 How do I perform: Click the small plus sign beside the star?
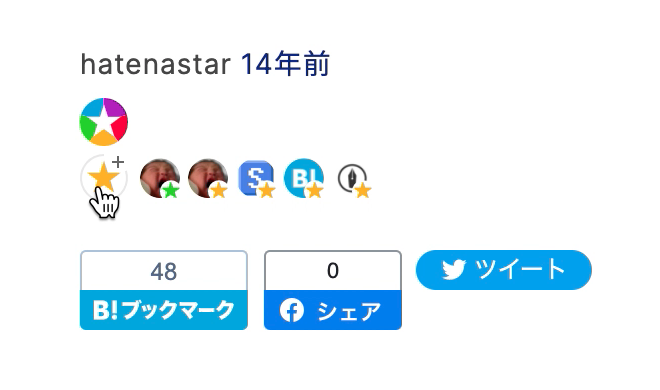118,162
